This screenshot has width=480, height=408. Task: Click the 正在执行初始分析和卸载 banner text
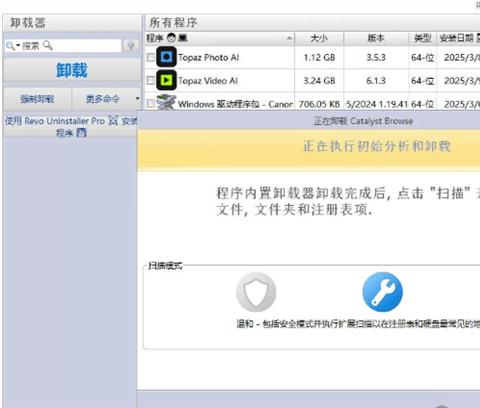(x=377, y=146)
